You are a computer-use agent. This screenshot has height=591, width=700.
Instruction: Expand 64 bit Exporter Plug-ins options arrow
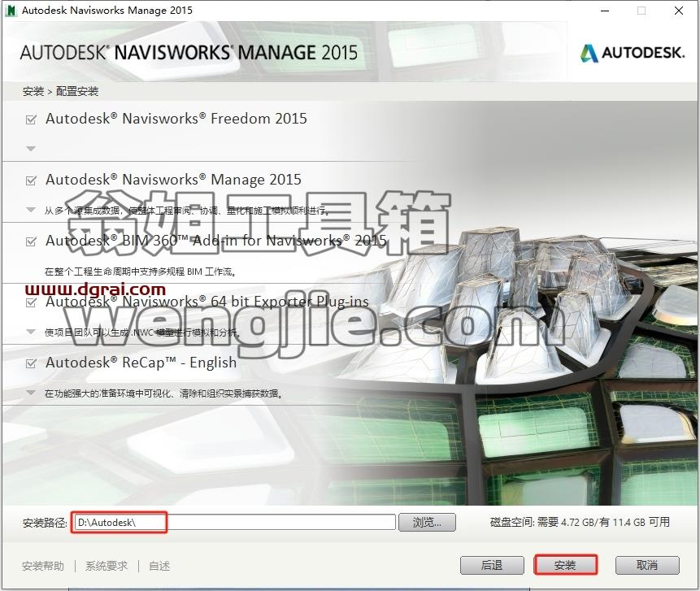coord(31,332)
